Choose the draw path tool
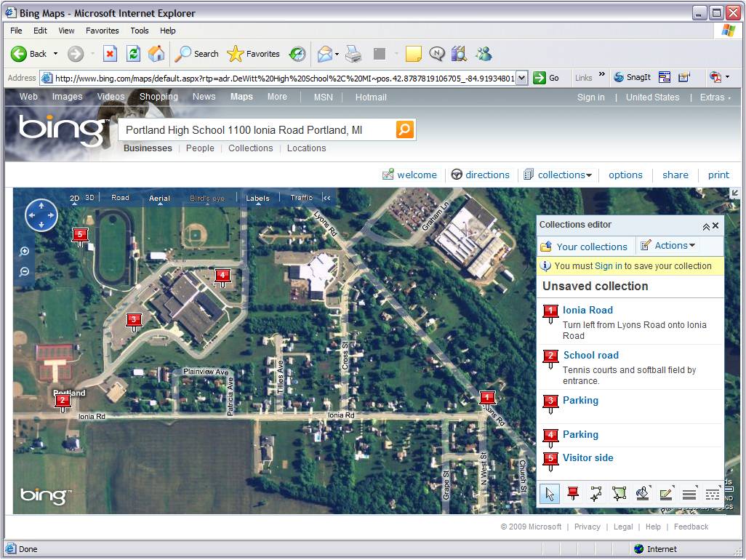This screenshot has width=746, height=560. [x=595, y=493]
